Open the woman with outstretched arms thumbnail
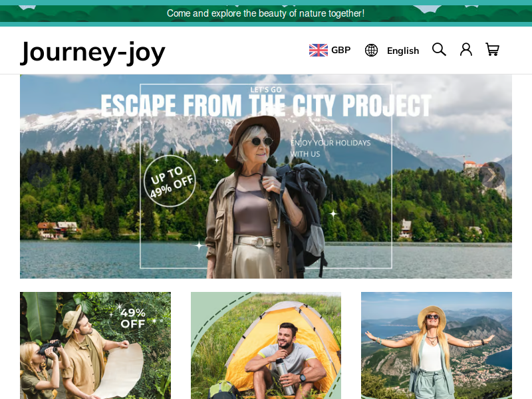 pyautogui.click(x=436, y=345)
